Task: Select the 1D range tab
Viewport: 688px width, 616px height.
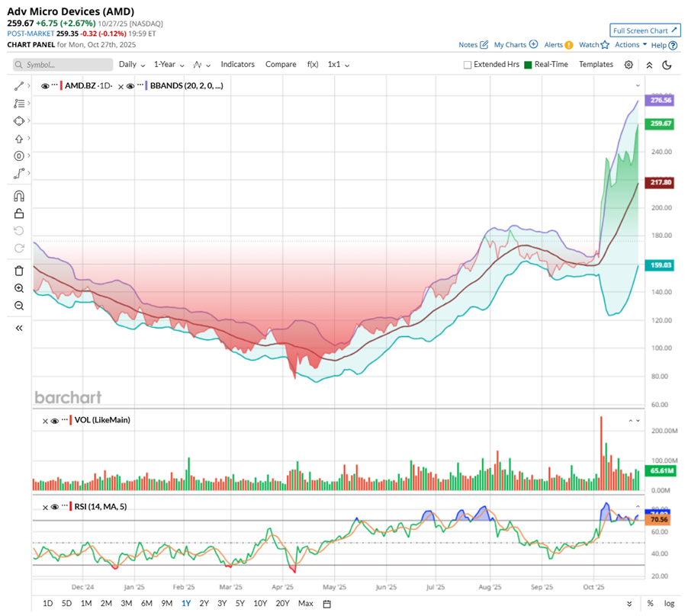Action: 47,604
